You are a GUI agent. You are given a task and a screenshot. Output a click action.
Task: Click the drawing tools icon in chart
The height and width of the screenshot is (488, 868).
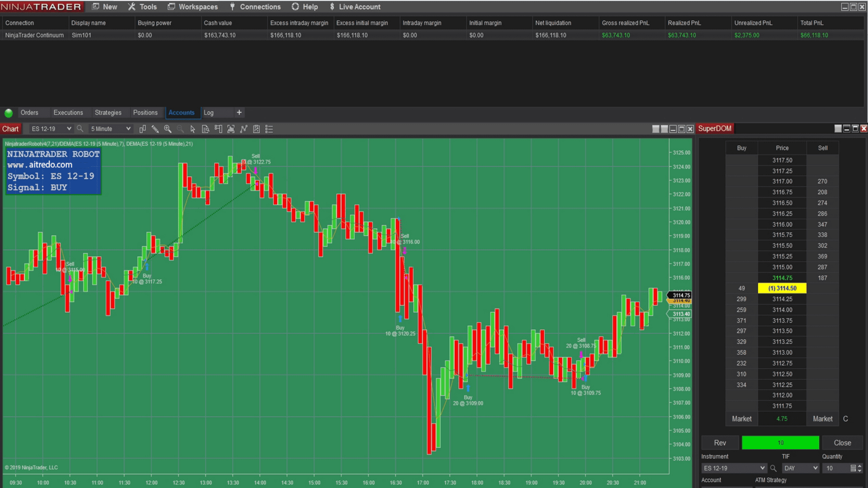click(x=155, y=129)
